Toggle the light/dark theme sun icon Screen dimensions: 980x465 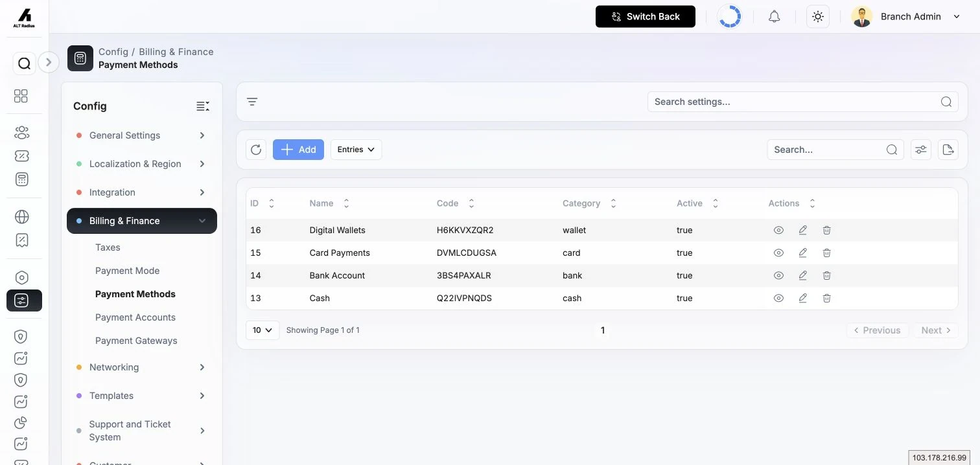[818, 17]
